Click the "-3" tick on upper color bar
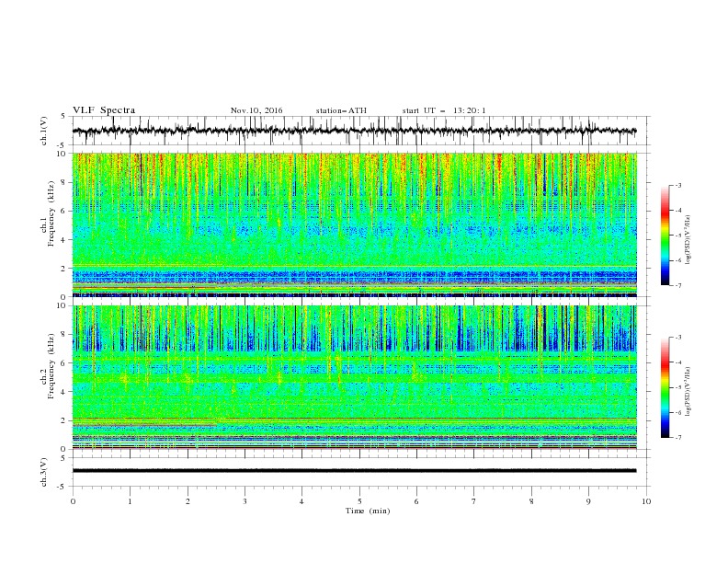 click(x=677, y=185)
